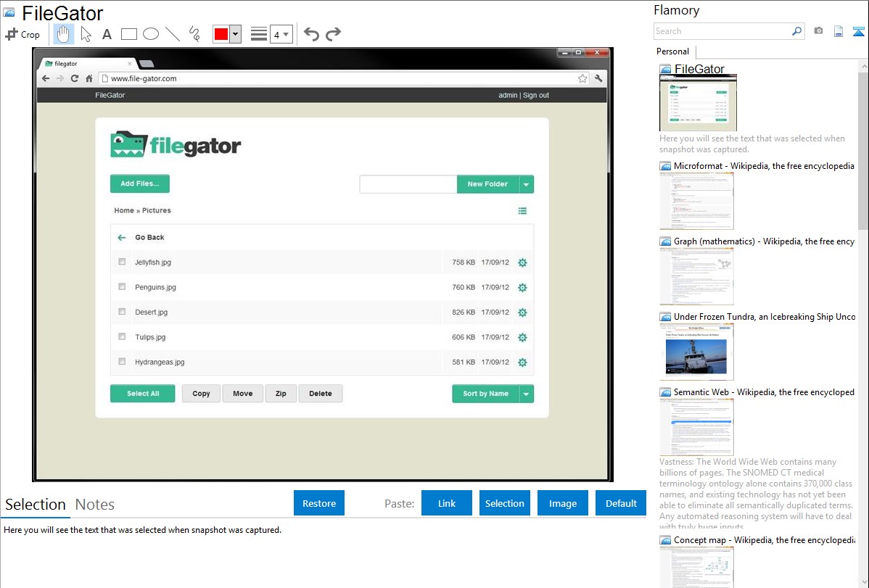
Task: Open settings gear for Jellyfish.jpg
Action: (x=522, y=262)
